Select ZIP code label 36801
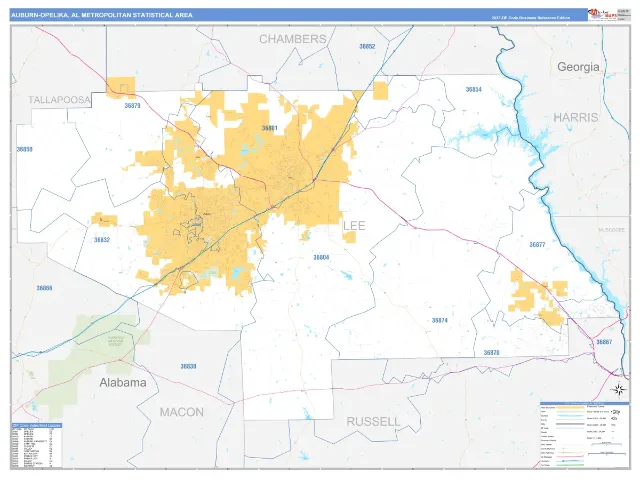 coord(269,128)
